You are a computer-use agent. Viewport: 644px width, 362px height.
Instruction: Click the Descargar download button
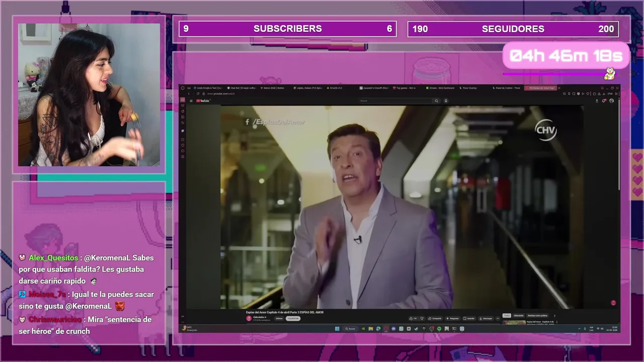pos(486,318)
